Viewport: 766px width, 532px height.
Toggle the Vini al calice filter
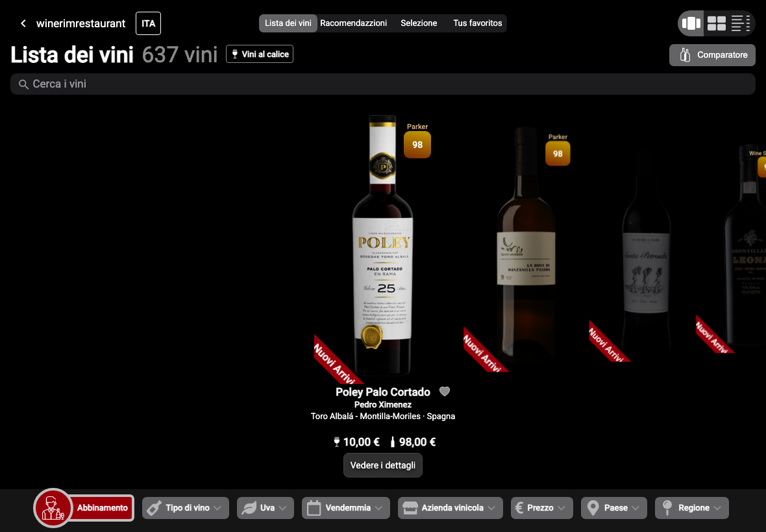tap(260, 54)
